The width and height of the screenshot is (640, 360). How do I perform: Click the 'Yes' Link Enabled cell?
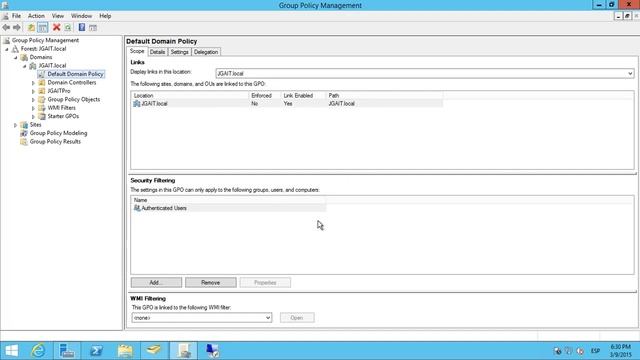288,104
